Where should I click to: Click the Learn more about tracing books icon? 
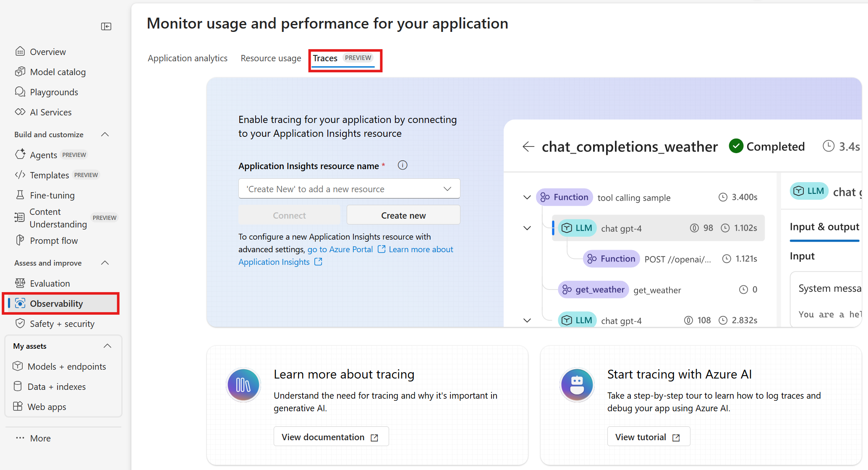[x=243, y=385]
